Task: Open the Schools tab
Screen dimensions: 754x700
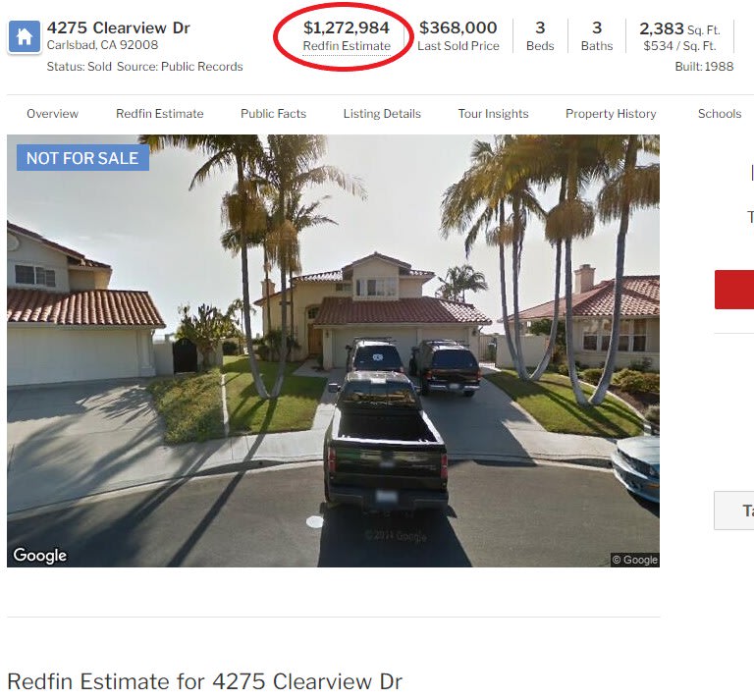Action: coord(720,114)
